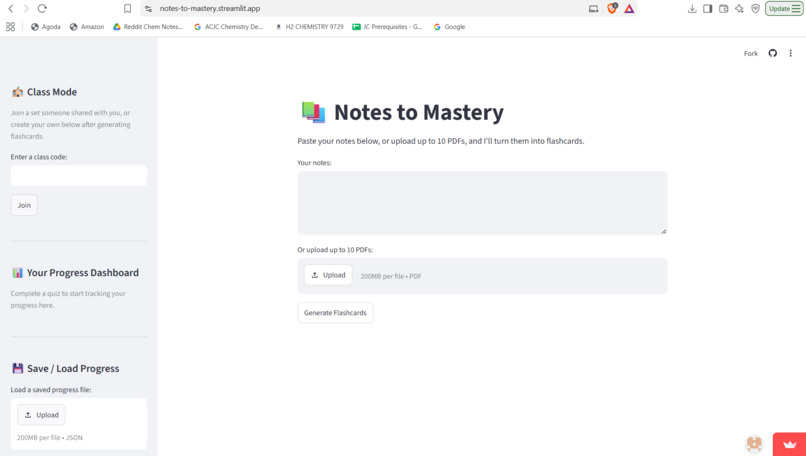Click 'Load a saved progress file:' label
Image resolution: width=806 pixels, height=456 pixels.
tap(51, 390)
